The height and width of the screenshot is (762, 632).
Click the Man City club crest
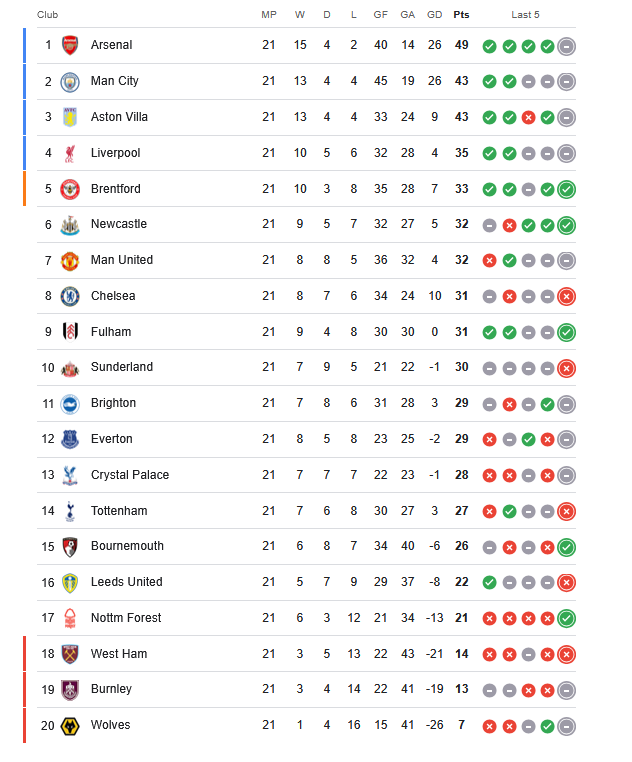(69, 81)
